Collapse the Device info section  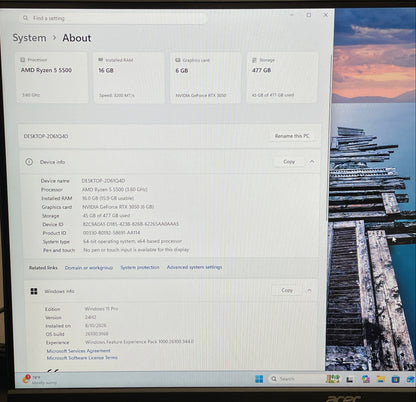(x=312, y=161)
